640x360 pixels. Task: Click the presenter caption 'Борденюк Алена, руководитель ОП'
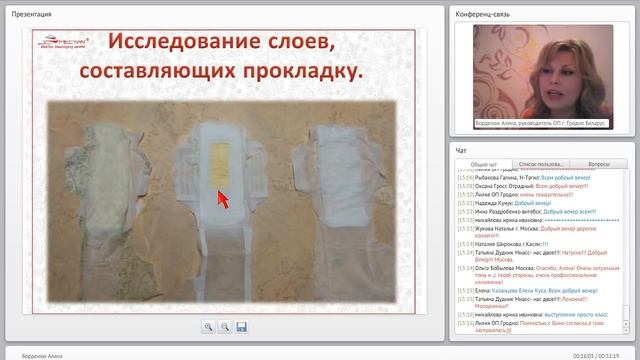click(x=541, y=123)
